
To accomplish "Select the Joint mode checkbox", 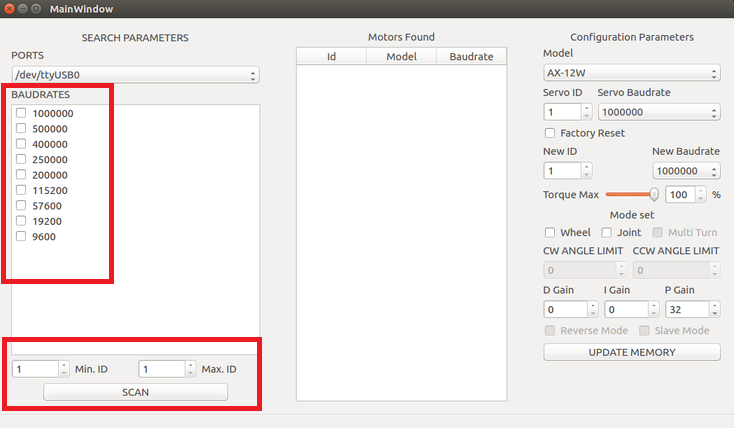I will click(x=607, y=233).
